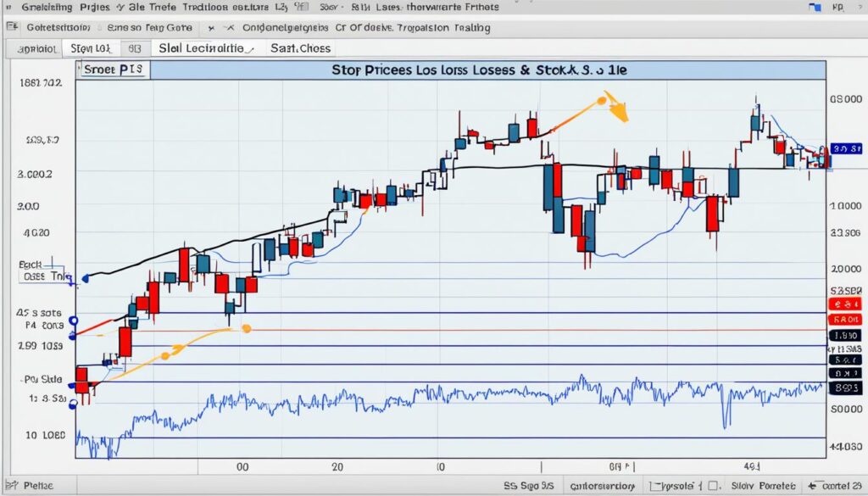The image size is (868, 496).
Task: Click the 3.0002 value on left axis
Action: point(34,174)
